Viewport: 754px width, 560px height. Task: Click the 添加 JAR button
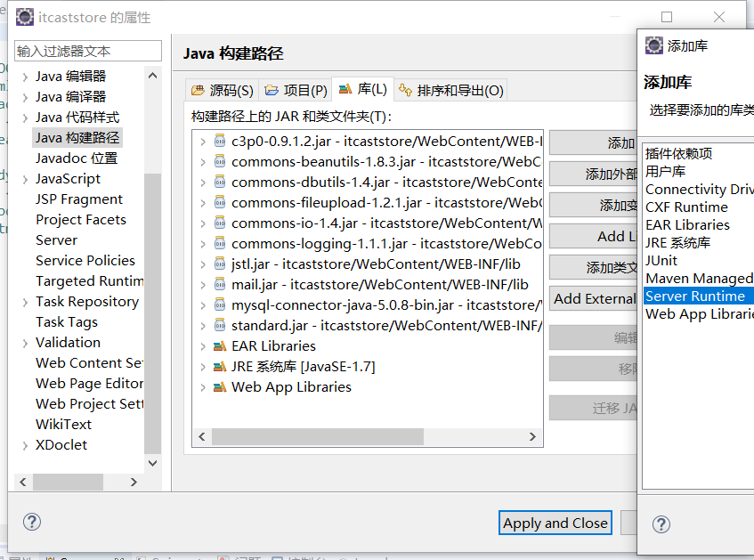(593, 142)
